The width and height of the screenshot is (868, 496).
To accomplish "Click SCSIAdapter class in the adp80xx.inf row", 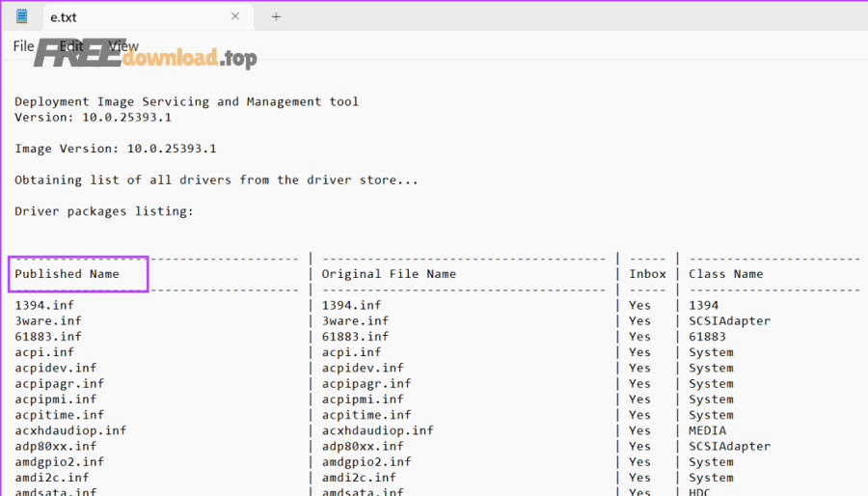I will 730,446.
